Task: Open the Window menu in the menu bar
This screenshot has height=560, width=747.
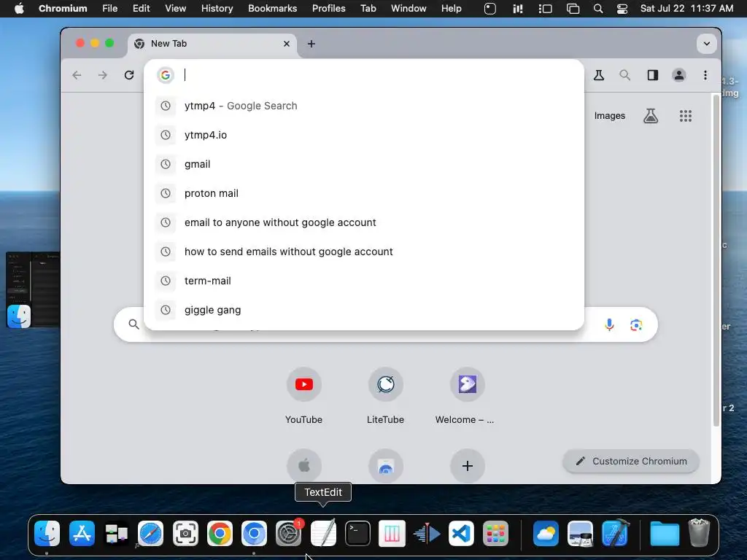Action: [409, 9]
